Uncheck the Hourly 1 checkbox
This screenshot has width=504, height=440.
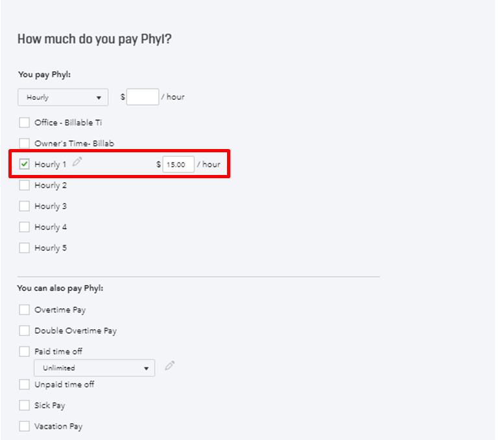pyautogui.click(x=25, y=165)
